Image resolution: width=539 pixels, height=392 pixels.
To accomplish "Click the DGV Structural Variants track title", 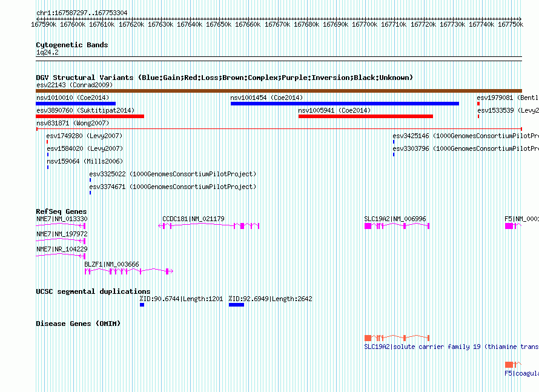I will click(224, 78).
